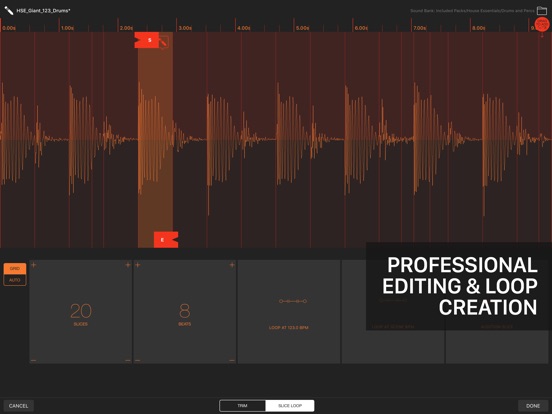Tap the red circular badge on the timeline
Viewport: 552px width, 414px height.
(542, 24)
